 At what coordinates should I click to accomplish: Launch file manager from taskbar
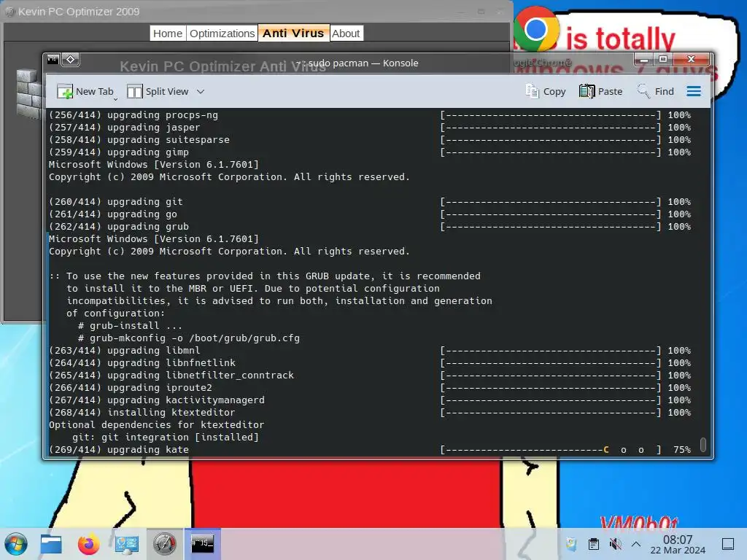[x=51, y=544]
